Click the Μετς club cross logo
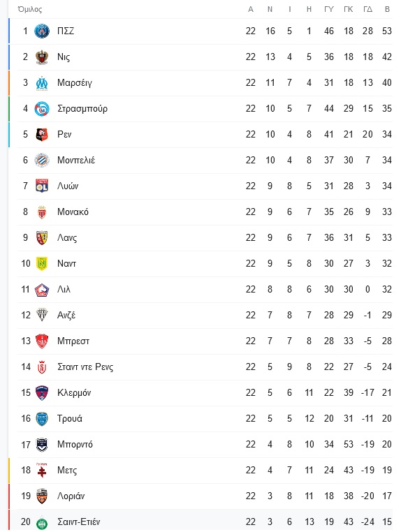 42,471
